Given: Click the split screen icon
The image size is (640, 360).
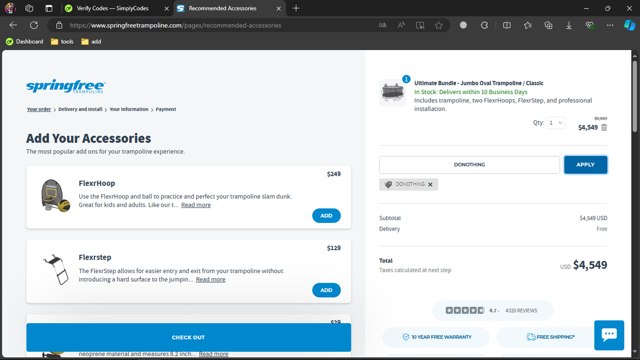Looking at the screenshot, I should [x=507, y=25].
